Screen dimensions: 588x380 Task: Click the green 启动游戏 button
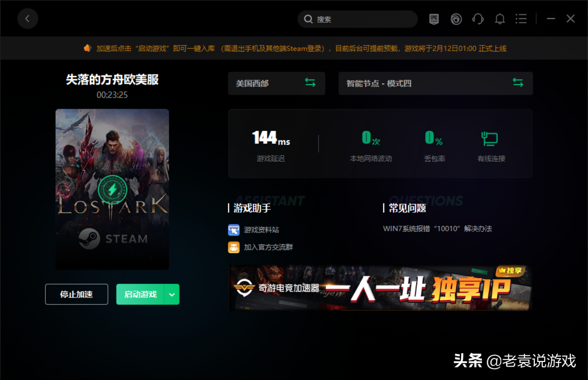(140, 294)
